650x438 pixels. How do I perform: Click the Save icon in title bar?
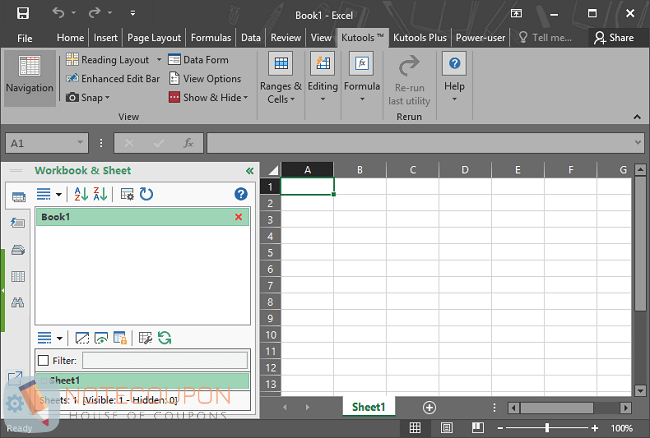23,13
